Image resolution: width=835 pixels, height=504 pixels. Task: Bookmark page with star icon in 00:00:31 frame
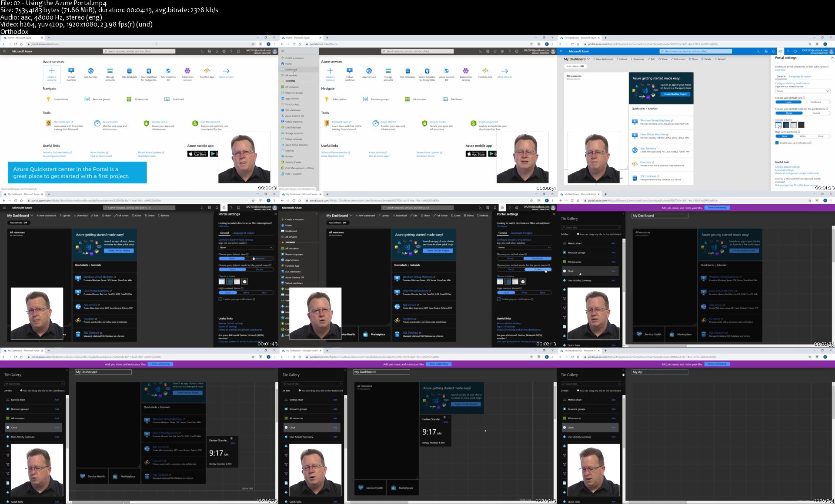pyautogui.click(x=253, y=44)
